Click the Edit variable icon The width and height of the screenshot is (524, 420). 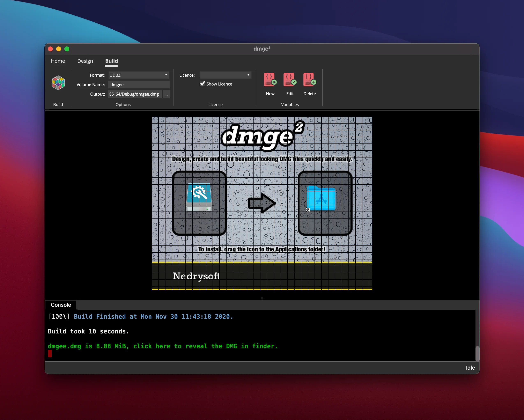click(290, 80)
